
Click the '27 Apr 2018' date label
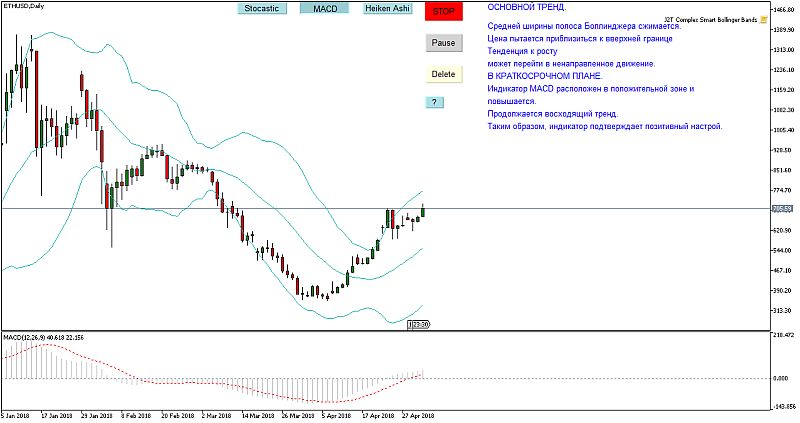(418, 415)
